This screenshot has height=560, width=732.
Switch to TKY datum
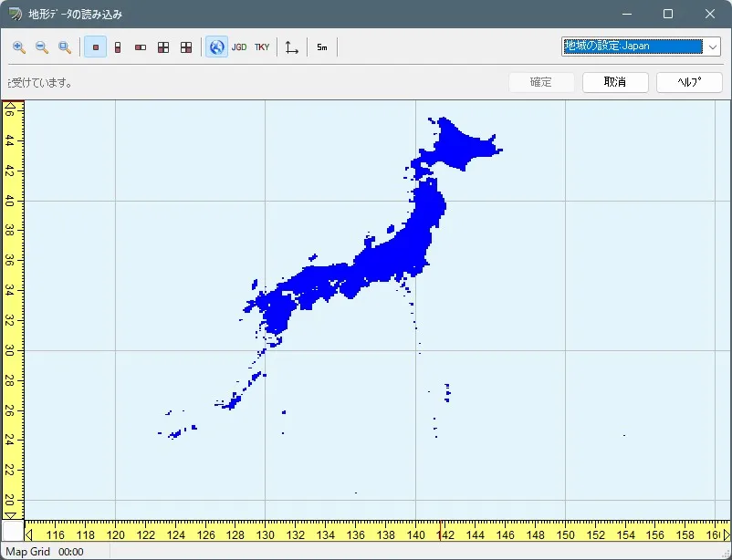(262, 47)
